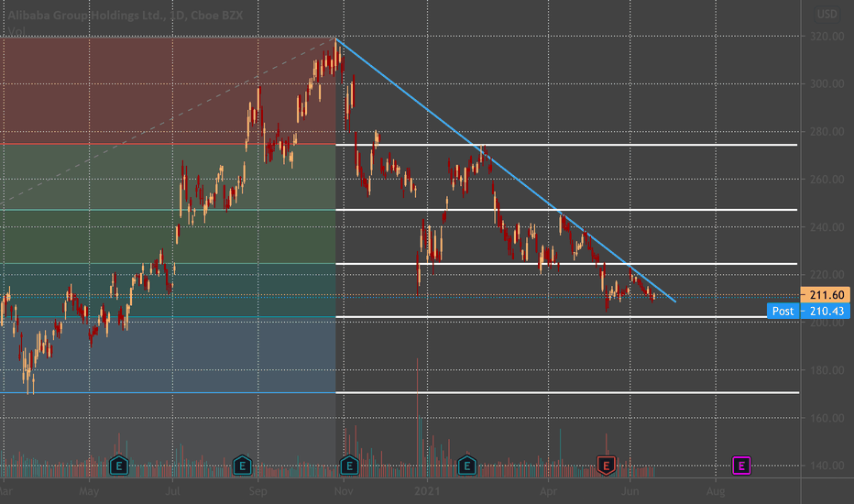The width and height of the screenshot is (854, 504).
Task: Open the magenta upcoming earnings marker
Action: (741, 466)
